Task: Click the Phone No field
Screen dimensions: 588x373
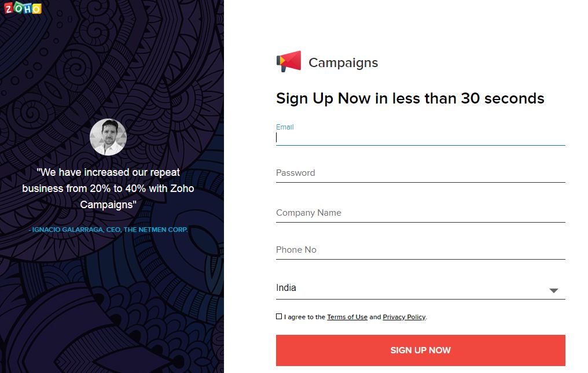Action: click(420, 250)
